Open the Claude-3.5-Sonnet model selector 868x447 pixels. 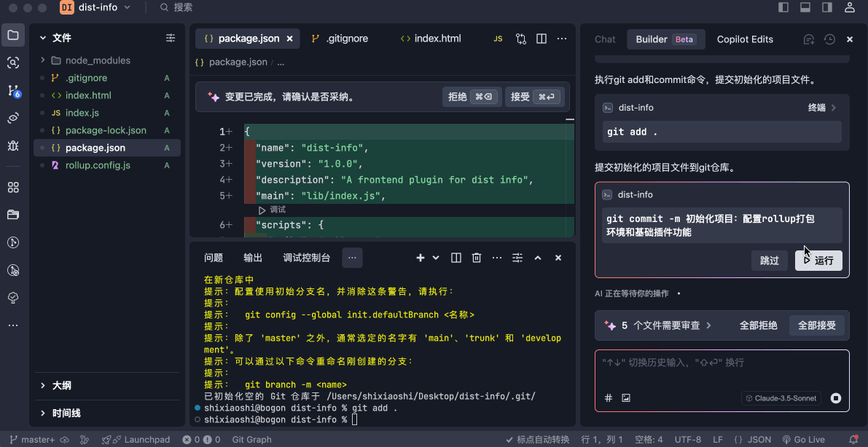pos(782,398)
